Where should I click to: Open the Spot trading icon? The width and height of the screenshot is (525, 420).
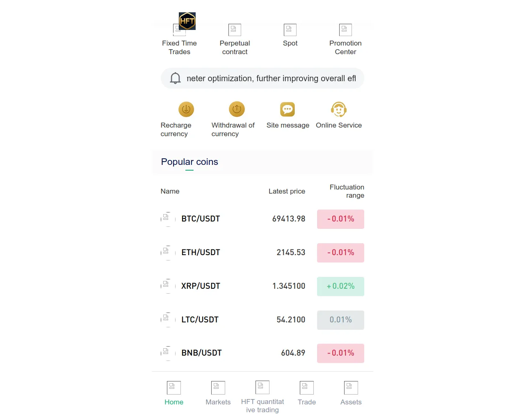[x=290, y=30]
